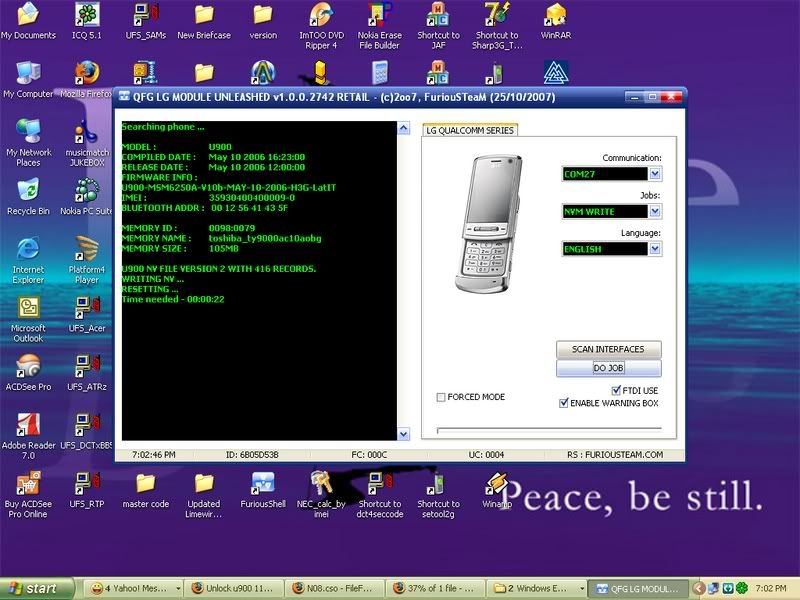Open My Documents desktop icon
Viewport: 800px width, 600px height.
[28, 20]
